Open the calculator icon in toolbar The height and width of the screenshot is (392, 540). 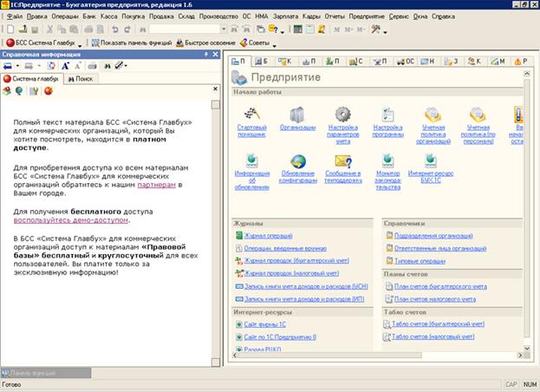pos(297,29)
